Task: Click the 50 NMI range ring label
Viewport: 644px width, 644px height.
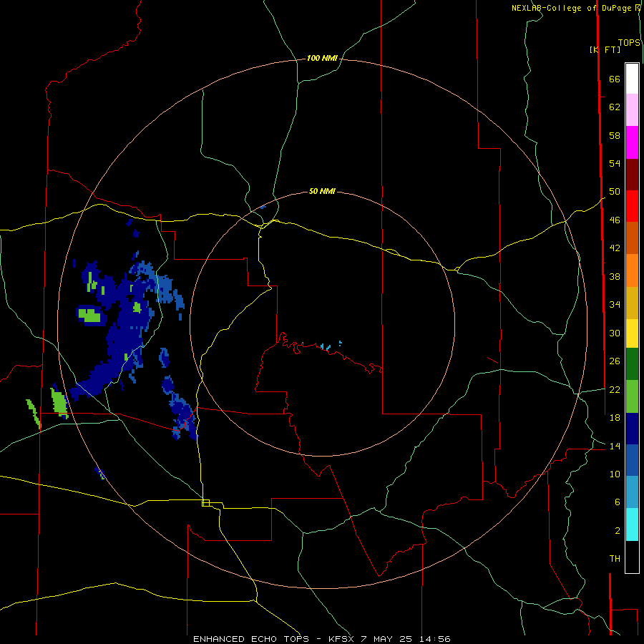Action: 322,191
